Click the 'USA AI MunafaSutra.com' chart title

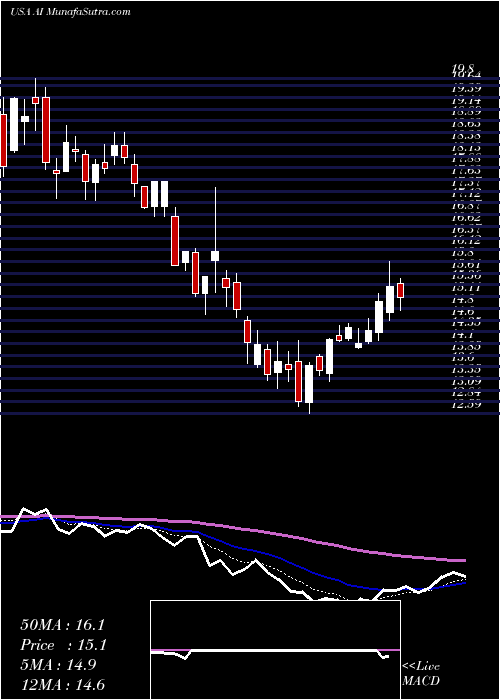pyautogui.click(x=71, y=12)
